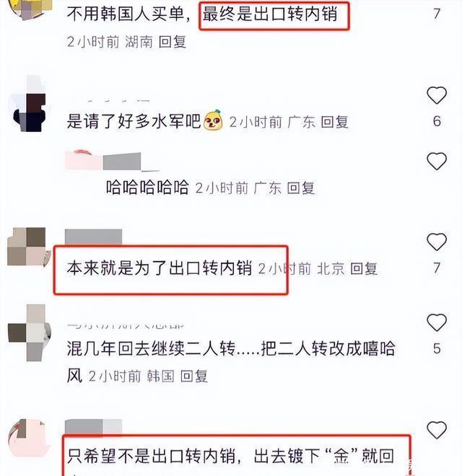The height and width of the screenshot is (476, 462).
Task: Click the yellow emoji sticker after 水军吧
Action: [213, 120]
